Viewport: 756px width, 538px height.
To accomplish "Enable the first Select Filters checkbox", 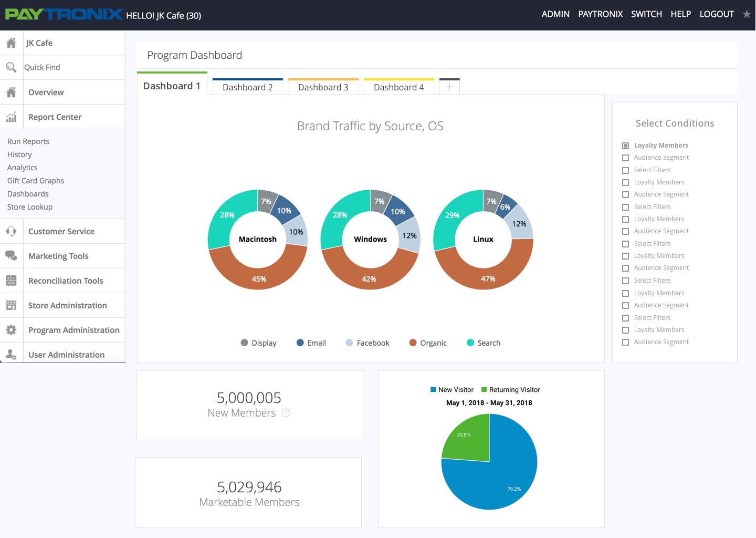I will click(625, 170).
